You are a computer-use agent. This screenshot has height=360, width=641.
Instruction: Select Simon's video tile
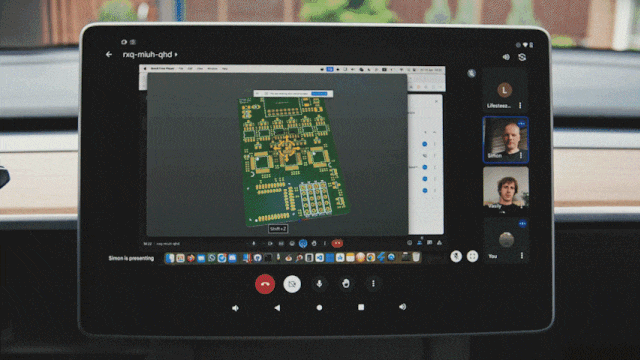click(x=506, y=140)
